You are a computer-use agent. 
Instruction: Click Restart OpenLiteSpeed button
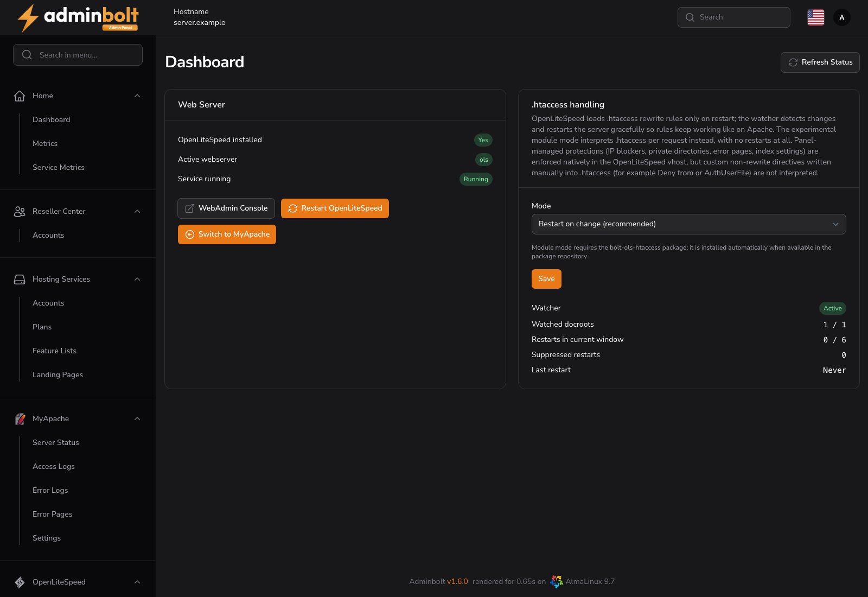click(335, 208)
